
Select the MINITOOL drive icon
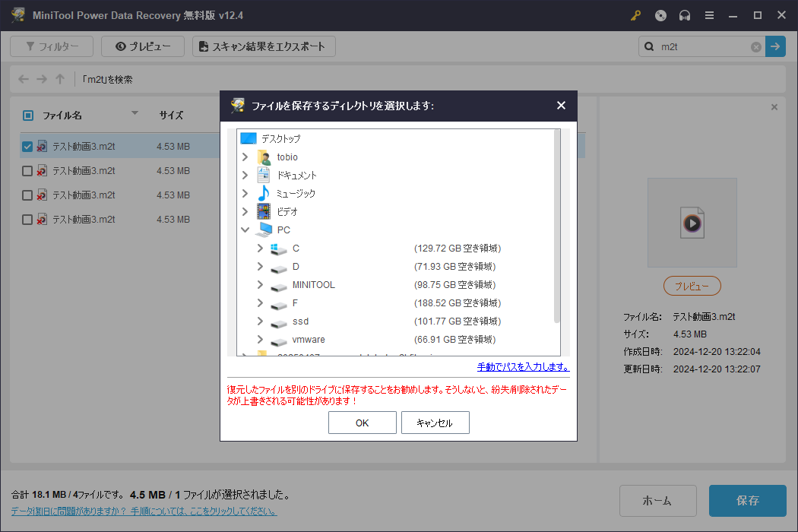point(279,286)
